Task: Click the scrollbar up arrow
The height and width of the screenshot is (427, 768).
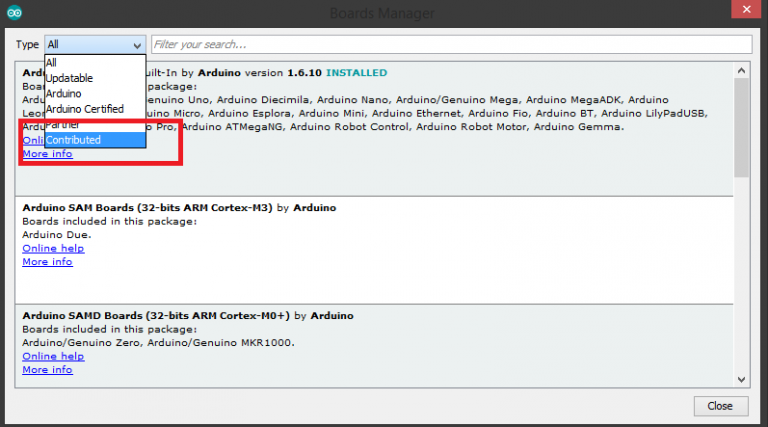Action: 741,69
